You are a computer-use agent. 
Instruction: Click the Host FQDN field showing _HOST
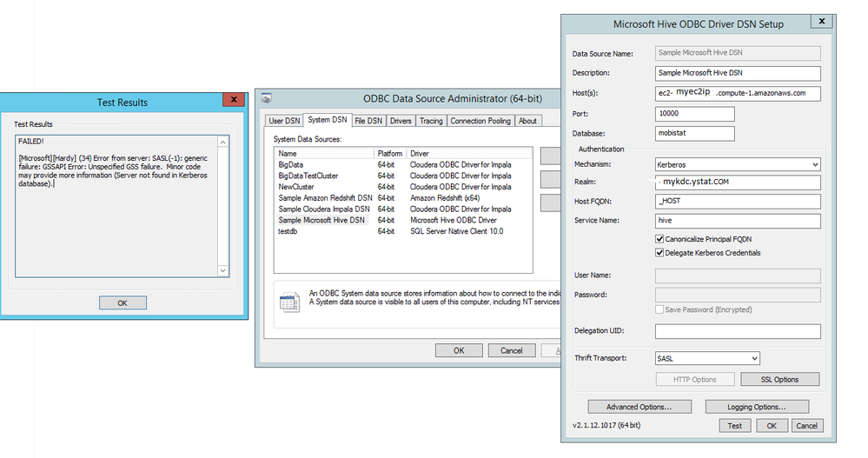pyautogui.click(x=738, y=201)
